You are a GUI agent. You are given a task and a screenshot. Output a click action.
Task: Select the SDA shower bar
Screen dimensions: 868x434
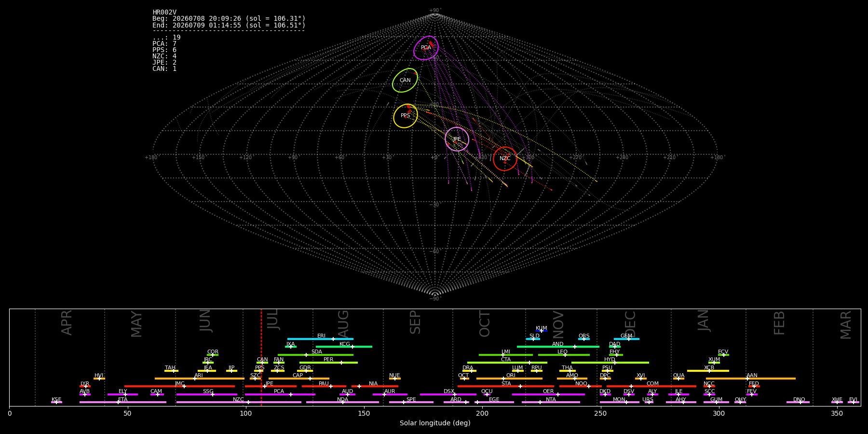[x=315, y=355]
